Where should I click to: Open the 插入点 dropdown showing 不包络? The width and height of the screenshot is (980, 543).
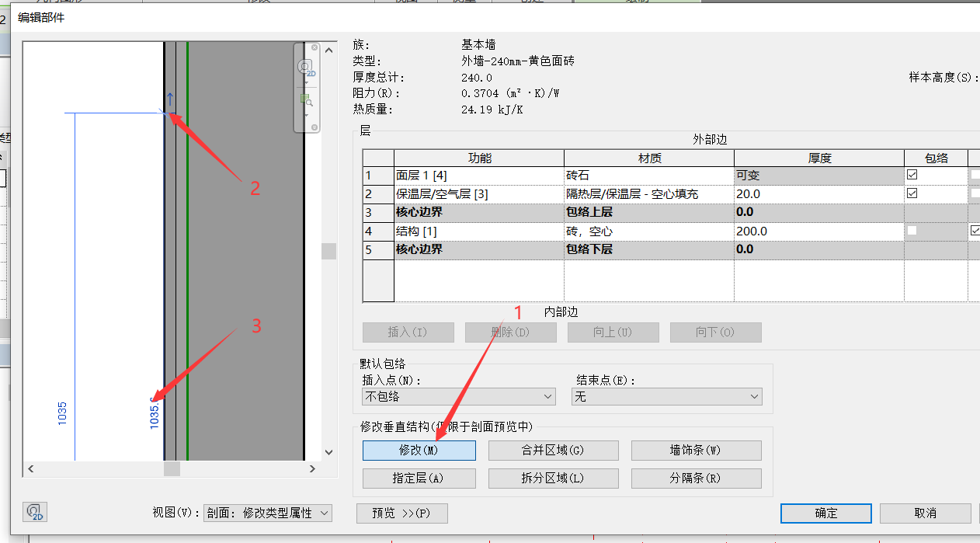pyautogui.click(x=459, y=397)
